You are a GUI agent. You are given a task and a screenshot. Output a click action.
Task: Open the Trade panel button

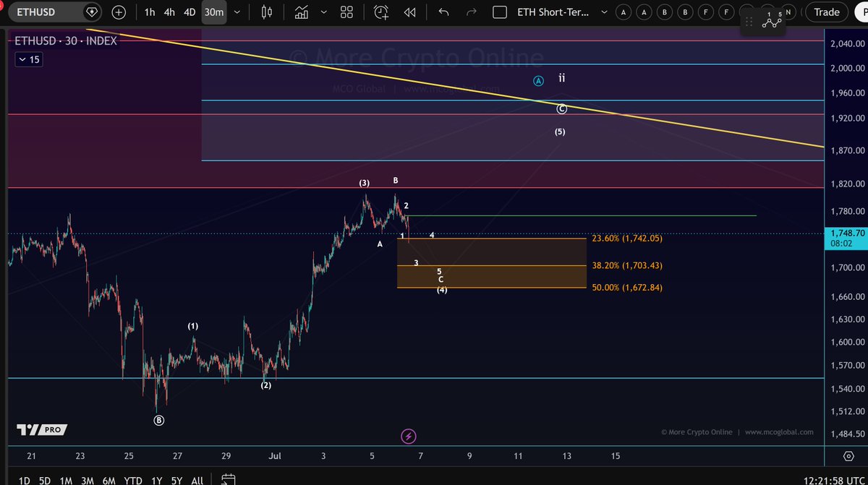pos(826,12)
